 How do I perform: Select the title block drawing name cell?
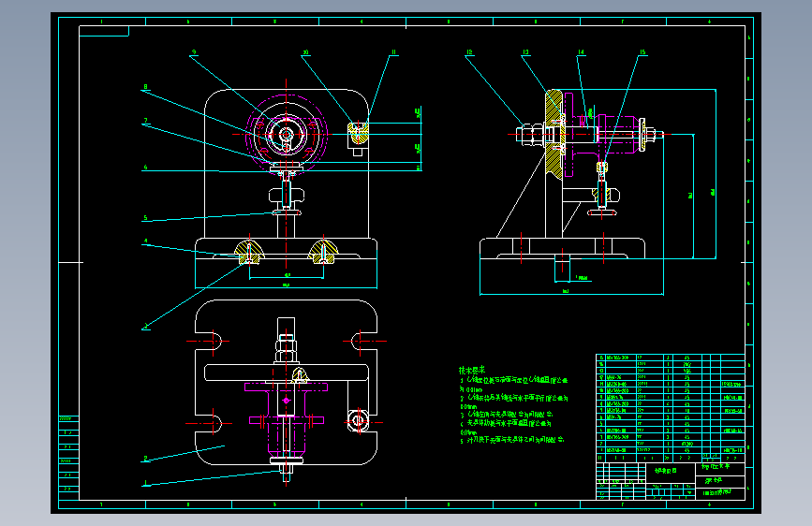[670, 473]
